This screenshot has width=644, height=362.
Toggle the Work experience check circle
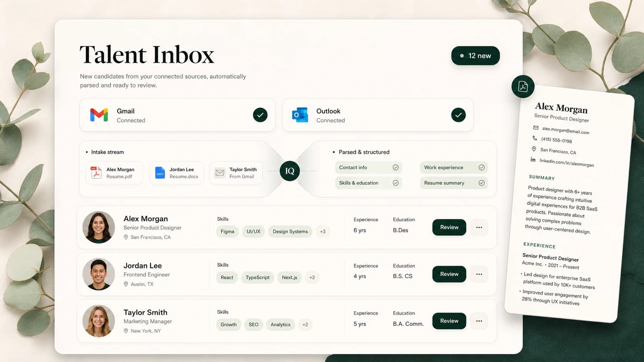tap(481, 167)
